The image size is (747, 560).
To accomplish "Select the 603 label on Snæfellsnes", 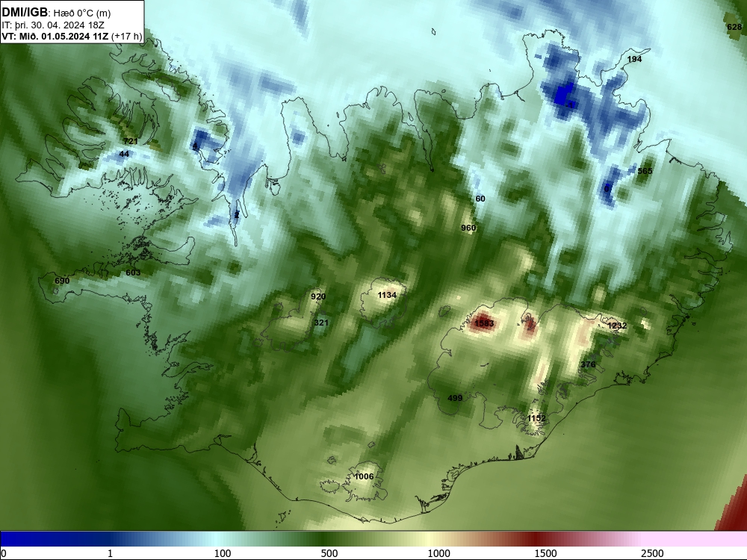I will pos(133,273).
